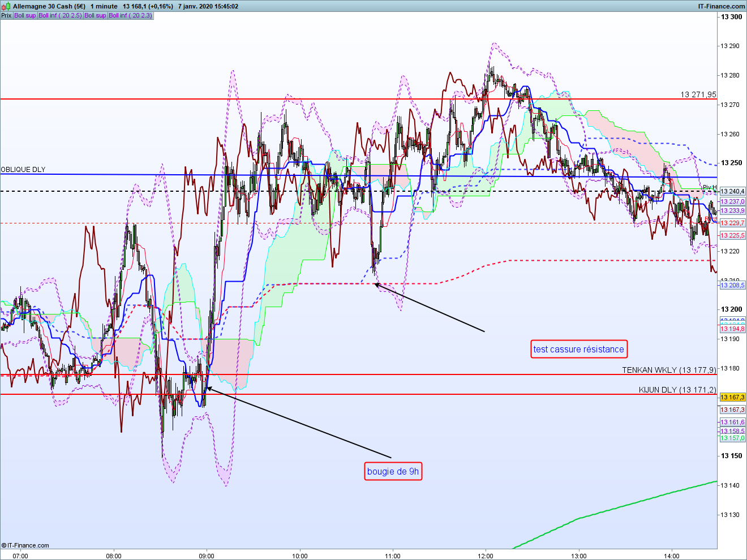Click the 1 minute timeframe label

pyautogui.click(x=104, y=6)
